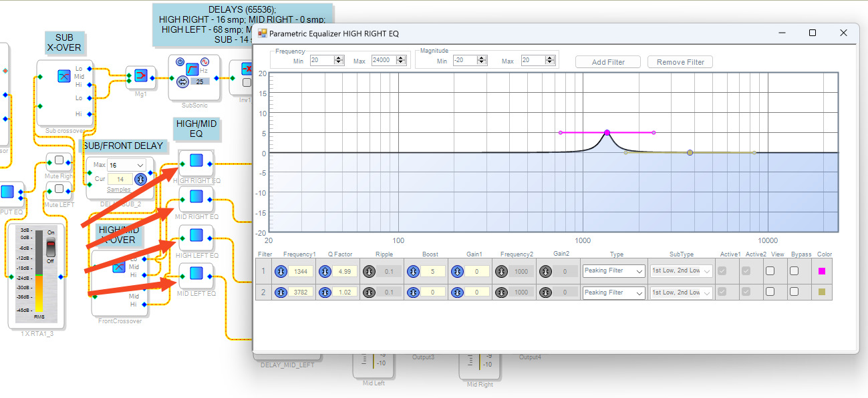
Task: Click filter 2 Gain1 adjust knob
Action: (457, 292)
